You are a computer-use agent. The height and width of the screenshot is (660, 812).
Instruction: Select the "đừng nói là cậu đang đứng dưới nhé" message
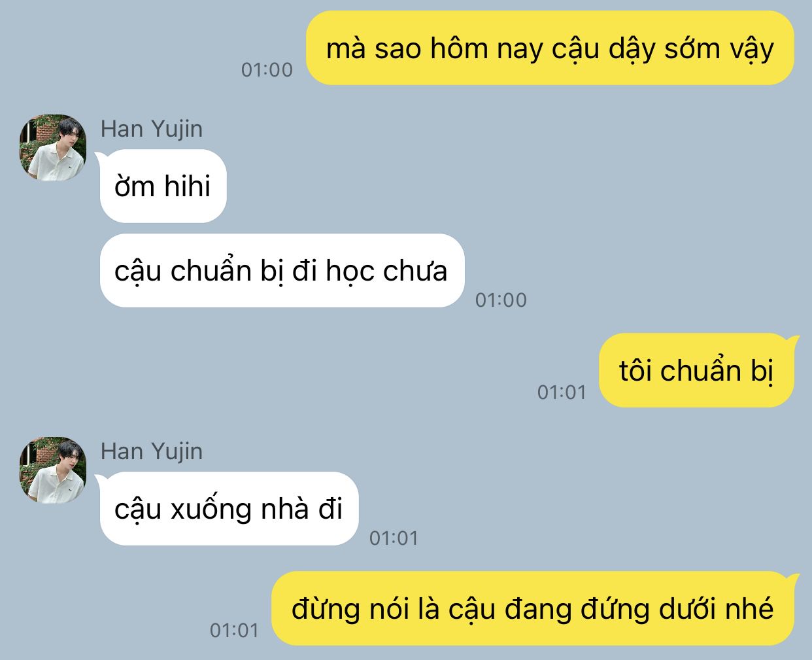533,608
